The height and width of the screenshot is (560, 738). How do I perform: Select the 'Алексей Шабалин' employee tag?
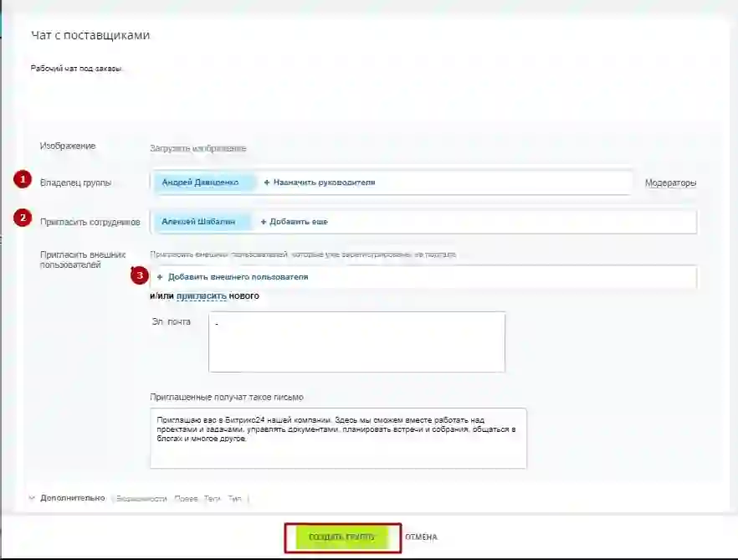click(201, 222)
